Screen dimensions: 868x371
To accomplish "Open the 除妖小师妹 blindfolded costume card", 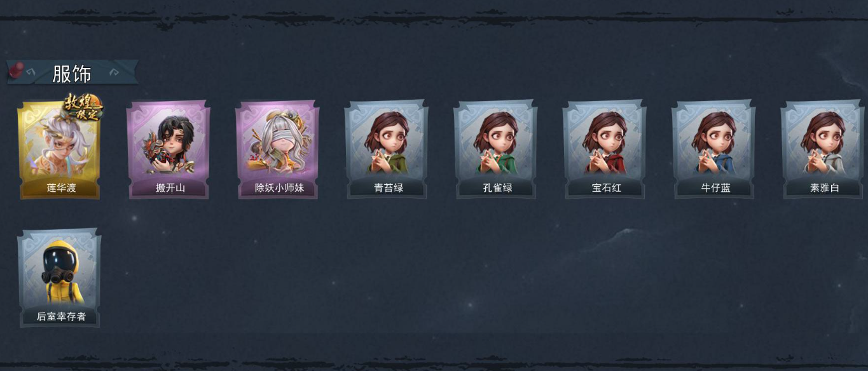I will pyautogui.click(x=277, y=149).
